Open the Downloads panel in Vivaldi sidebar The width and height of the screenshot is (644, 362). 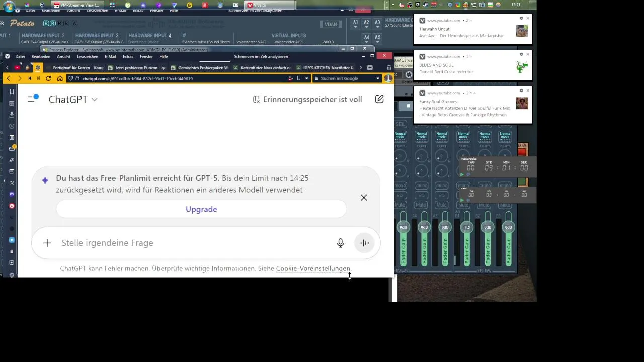tap(12, 114)
